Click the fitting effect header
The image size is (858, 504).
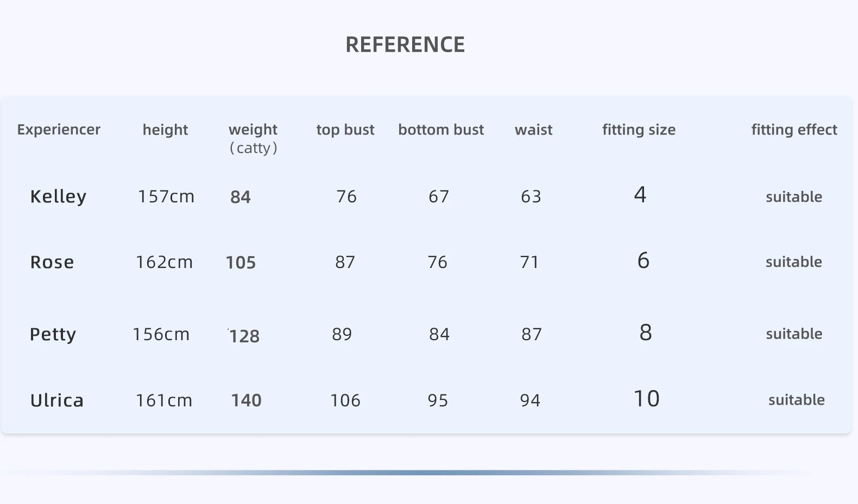click(794, 130)
